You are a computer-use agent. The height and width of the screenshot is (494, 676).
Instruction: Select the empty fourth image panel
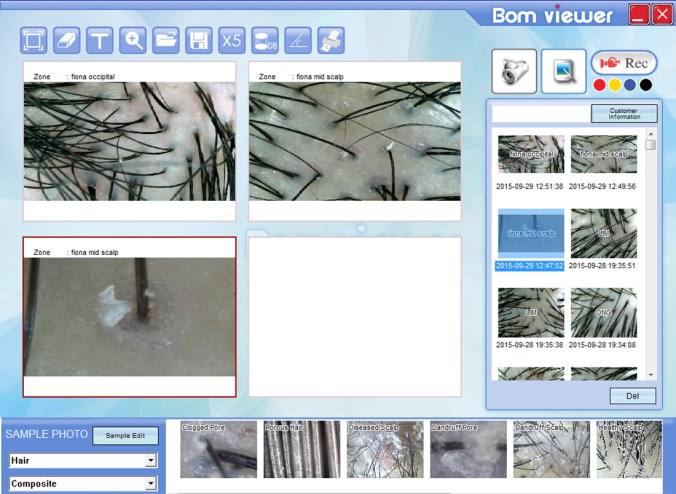pyautogui.click(x=355, y=317)
